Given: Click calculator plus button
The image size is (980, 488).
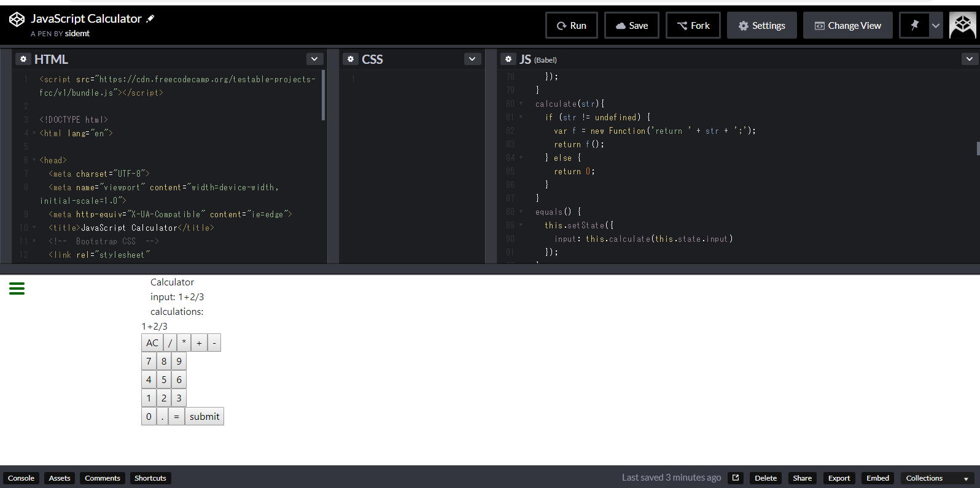Looking at the screenshot, I should click(199, 343).
